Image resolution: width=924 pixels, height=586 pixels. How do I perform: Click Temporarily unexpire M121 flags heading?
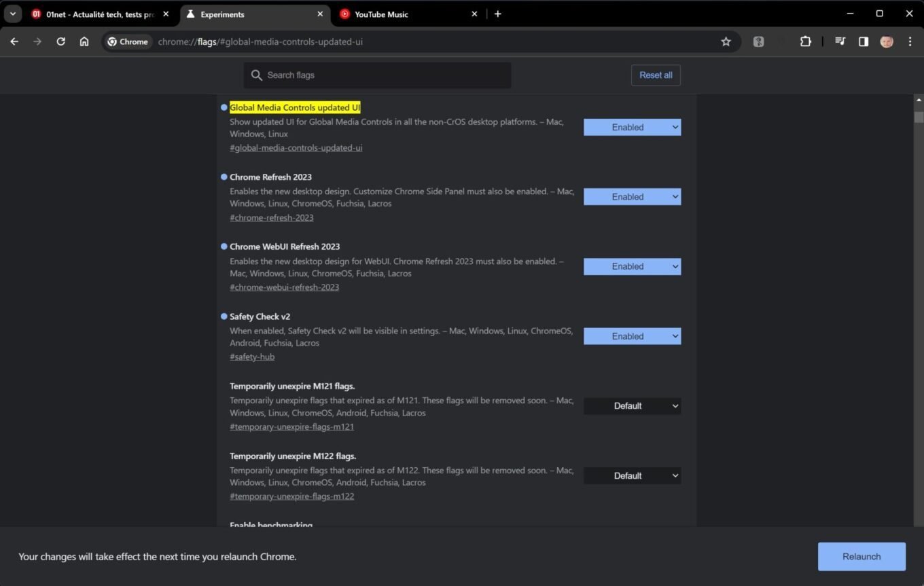tap(292, 386)
